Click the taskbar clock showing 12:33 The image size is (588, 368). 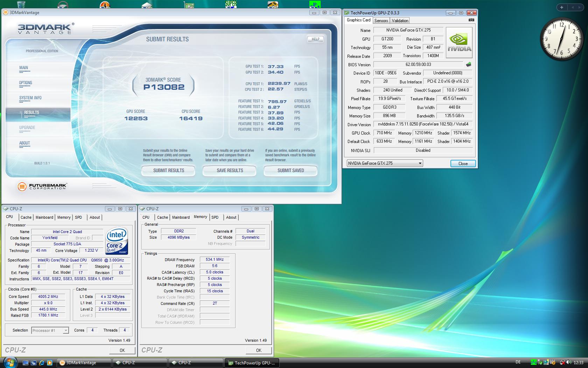pyautogui.click(x=579, y=362)
